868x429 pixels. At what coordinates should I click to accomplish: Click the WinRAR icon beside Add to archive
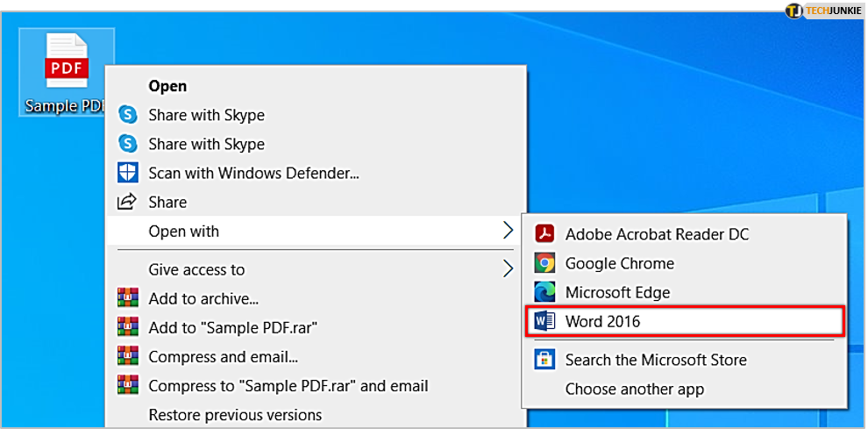(128, 298)
